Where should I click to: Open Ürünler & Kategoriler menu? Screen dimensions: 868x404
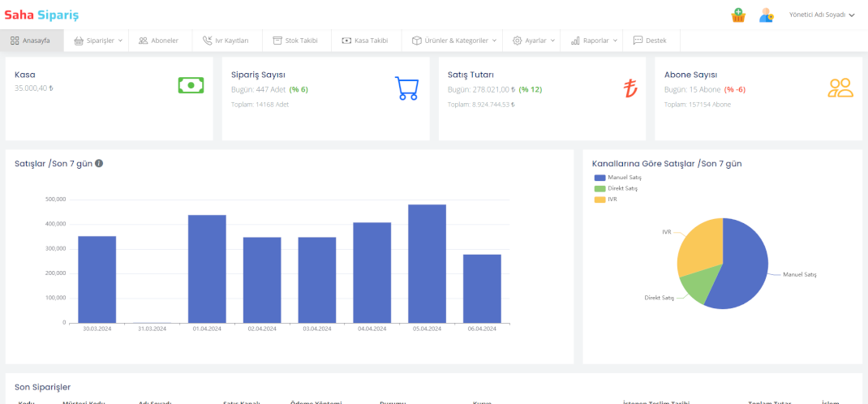453,41
